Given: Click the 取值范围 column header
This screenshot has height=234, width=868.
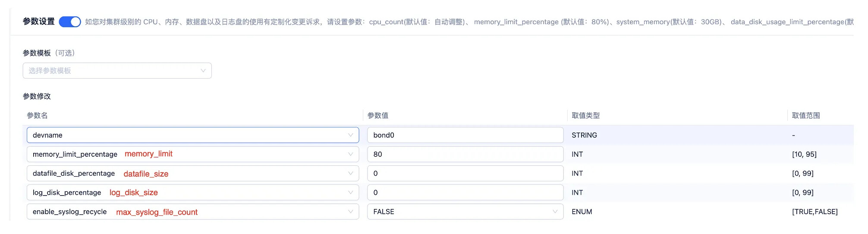Looking at the screenshot, I should (x=805, y=115).
